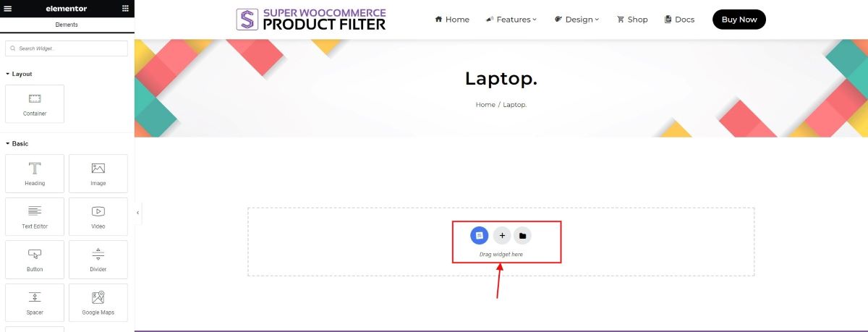The image size is (868, 332).
Task: Click the blue filter preset icon
Action: [479, 236]
